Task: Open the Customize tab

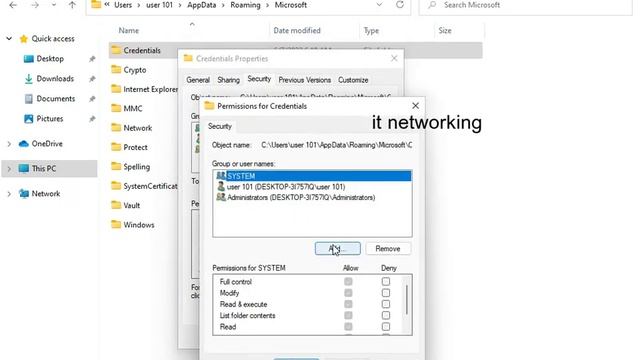Action: [x=353, y=80]
